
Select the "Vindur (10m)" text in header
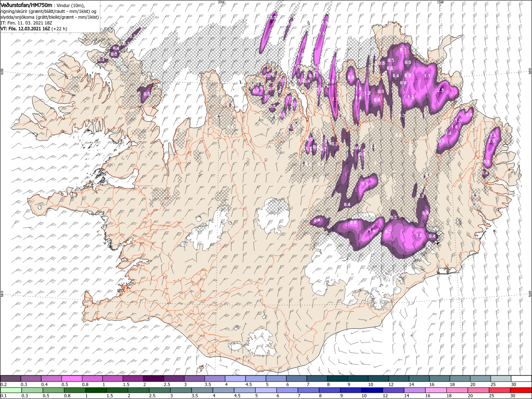[70, 5]
